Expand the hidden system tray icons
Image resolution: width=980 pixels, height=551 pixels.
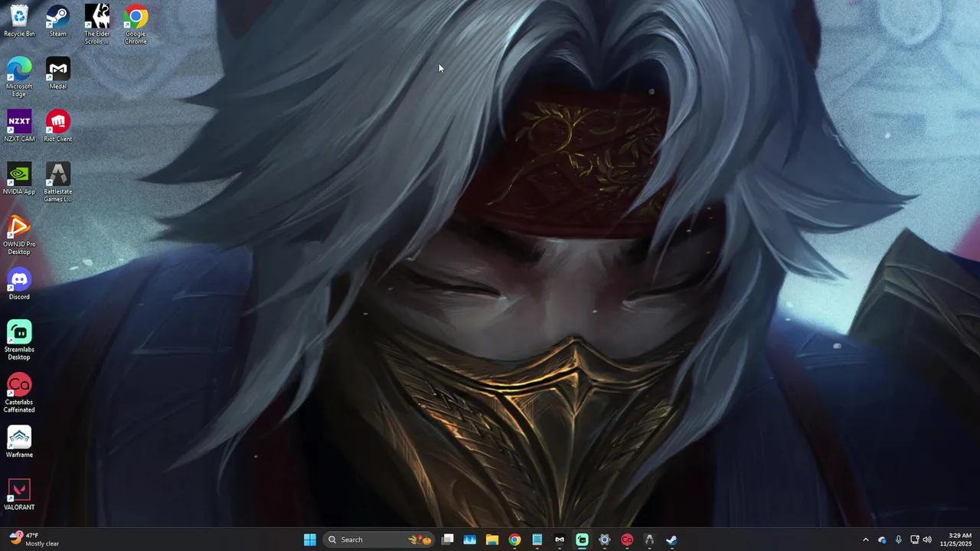866,540
